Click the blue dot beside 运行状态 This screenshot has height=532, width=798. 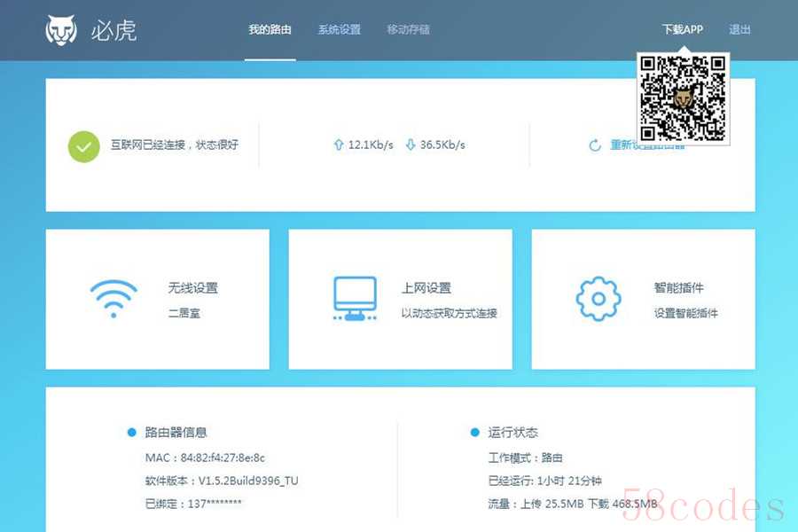pos(475,433)
